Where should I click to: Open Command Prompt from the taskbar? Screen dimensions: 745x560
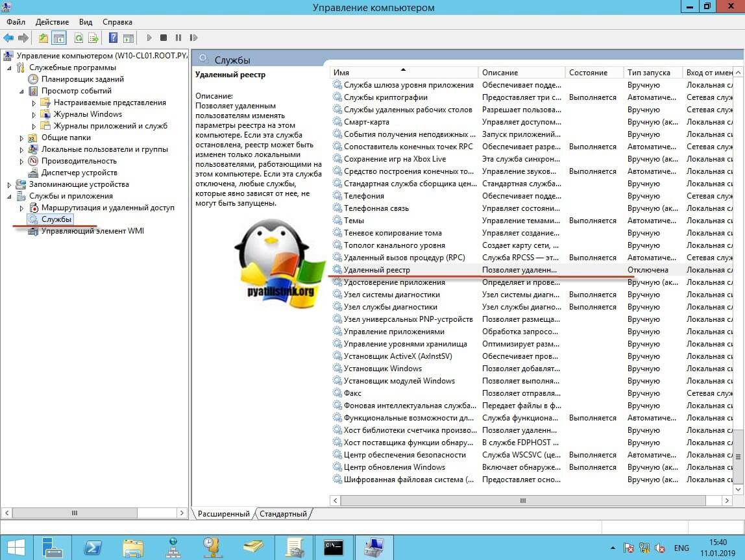coord(333,547)
